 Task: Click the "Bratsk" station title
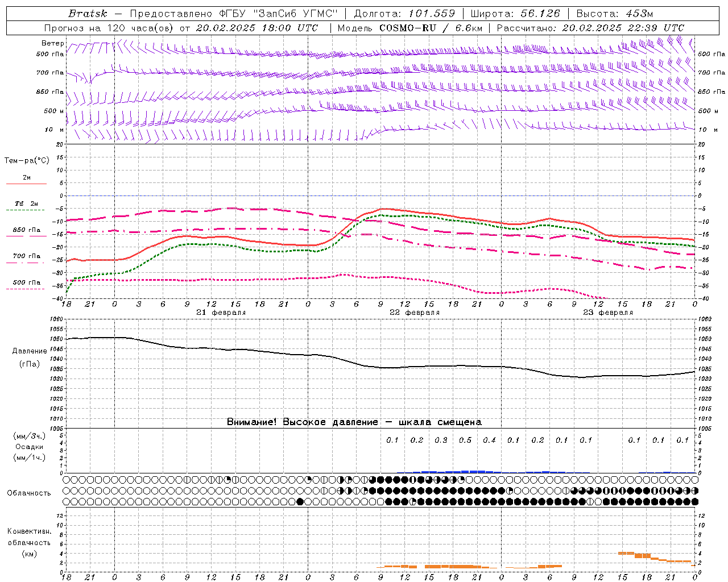88,14
